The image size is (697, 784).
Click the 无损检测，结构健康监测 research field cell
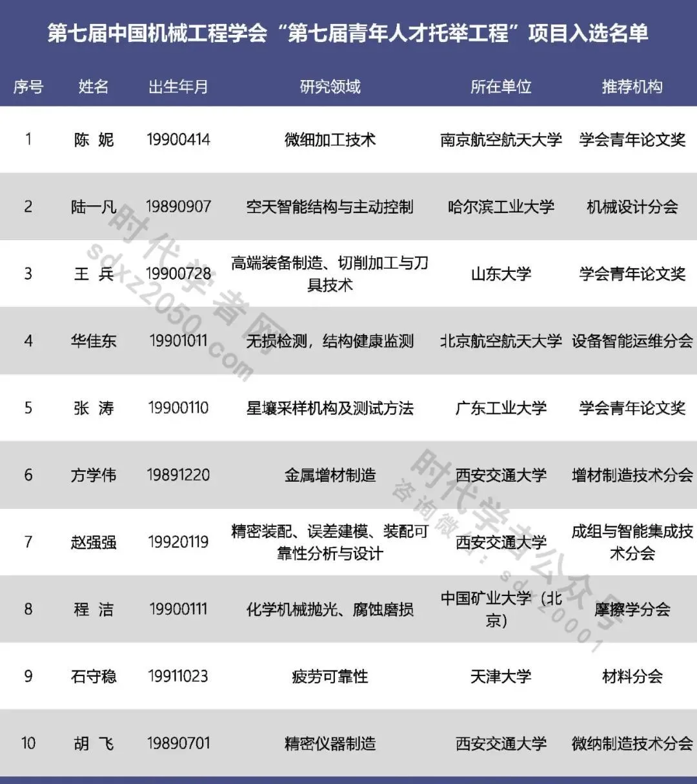[x=330, y=341]
